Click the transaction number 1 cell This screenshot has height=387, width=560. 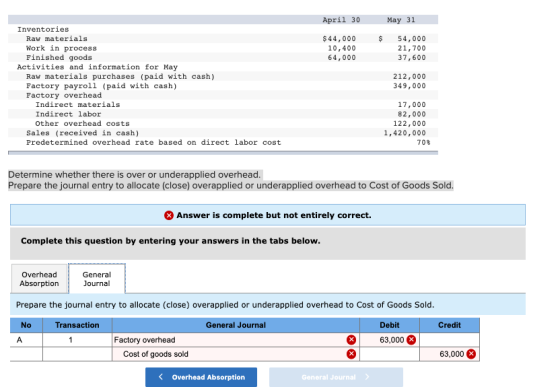tap(77, 340)
